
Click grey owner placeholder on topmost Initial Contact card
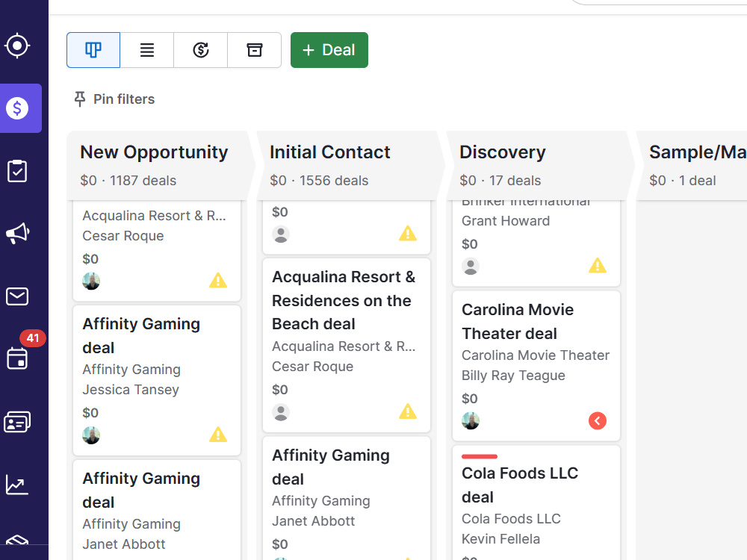pyautogui.click(x=281, y=234)
